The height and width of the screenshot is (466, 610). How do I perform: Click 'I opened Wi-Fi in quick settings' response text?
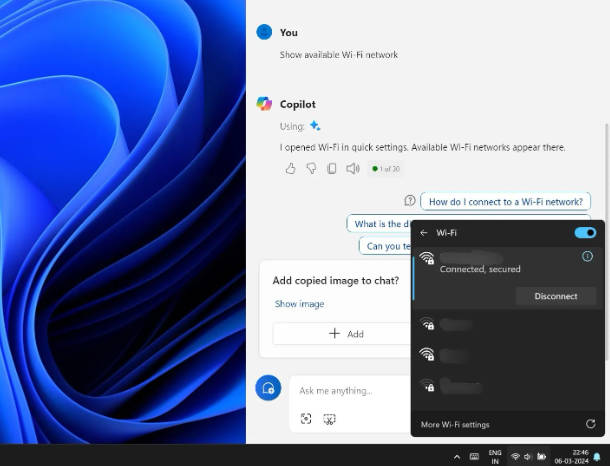422,147
